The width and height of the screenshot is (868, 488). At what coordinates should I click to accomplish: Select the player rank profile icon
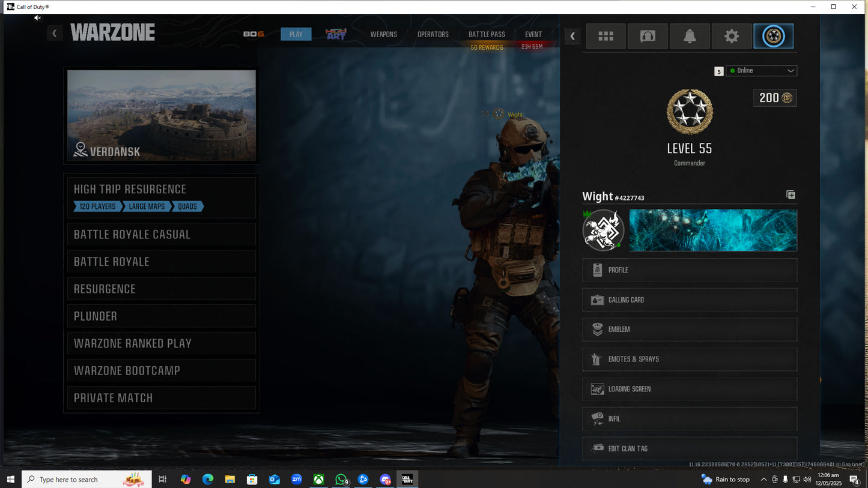(x=773, y=36)
